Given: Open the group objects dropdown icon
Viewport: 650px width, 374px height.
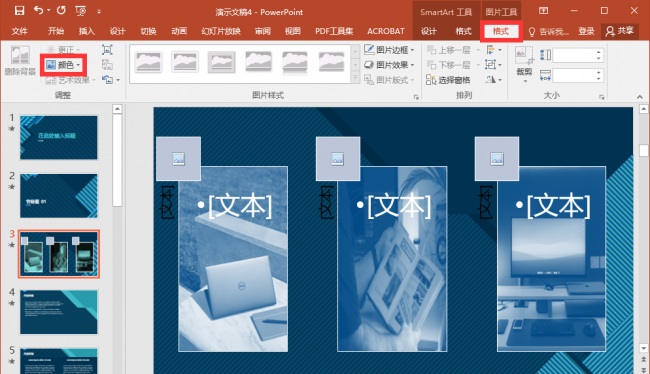Looking at the screenshot, I should point(494,65).
